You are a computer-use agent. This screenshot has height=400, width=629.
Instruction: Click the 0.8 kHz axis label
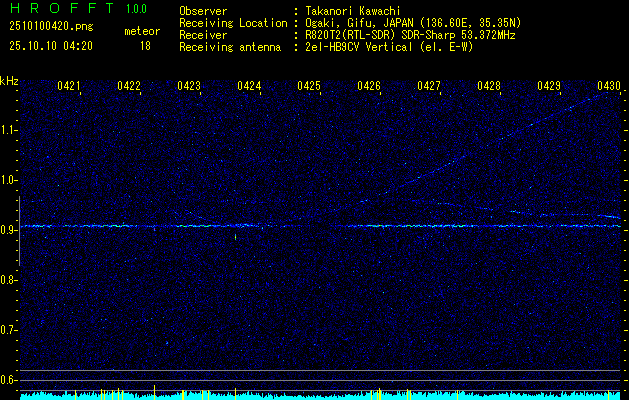tap(8, 280)
